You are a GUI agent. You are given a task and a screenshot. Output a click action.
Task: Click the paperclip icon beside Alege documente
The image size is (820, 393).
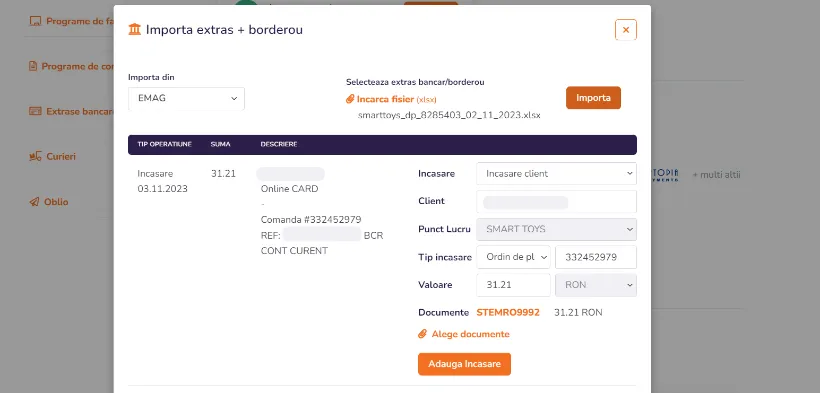coord(423,334)
